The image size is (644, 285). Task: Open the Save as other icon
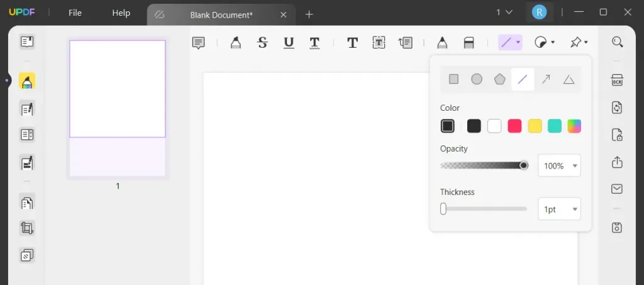tap(617, 228)
